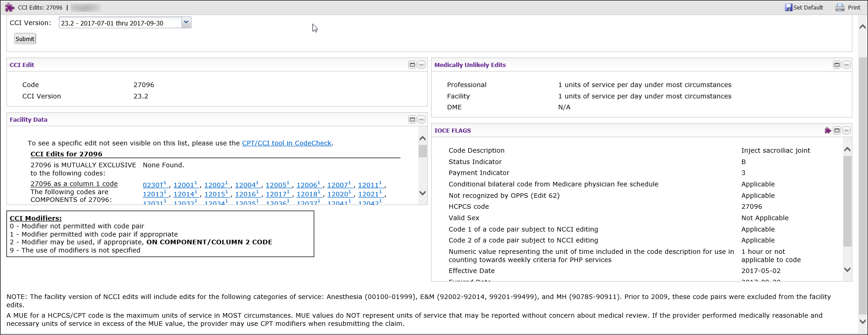868x335 pixels.
Task: Maximize the Medically Unlikely Edits panel
Action: click(837, 65)
